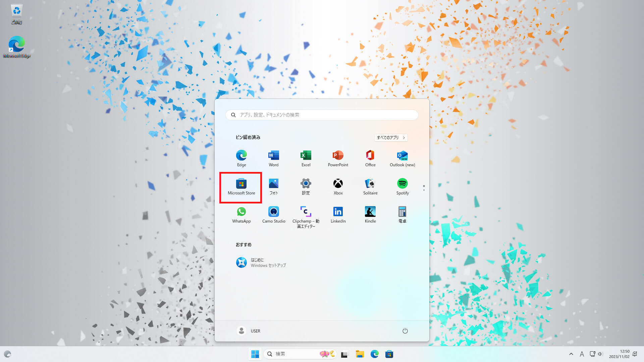Open Microsoft Store from taskbar
The height and width of the screenshot is (362, 644).
pyautogui.click(x=389, y=354)
